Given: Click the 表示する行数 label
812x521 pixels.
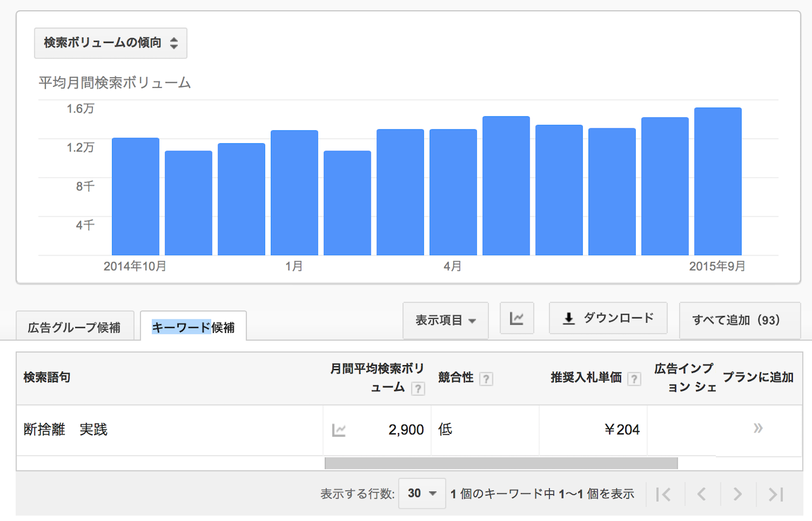Looking at the screenshot, I should 358,494.
